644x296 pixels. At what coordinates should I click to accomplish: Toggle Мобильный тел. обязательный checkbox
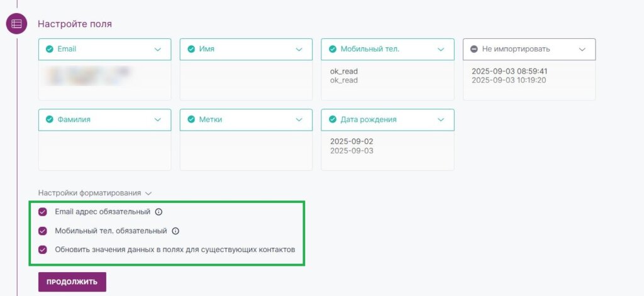point(43,231)
